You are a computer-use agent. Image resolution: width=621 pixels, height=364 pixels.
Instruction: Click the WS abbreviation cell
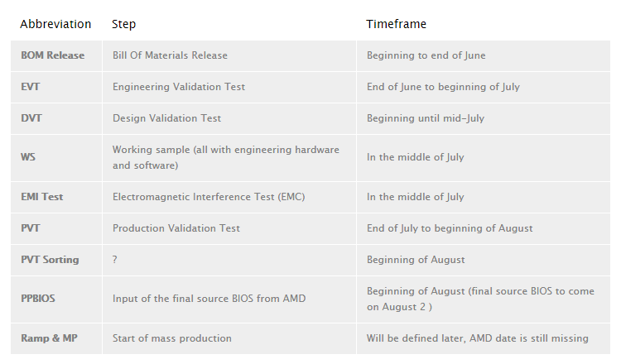[x=56, y=158]
